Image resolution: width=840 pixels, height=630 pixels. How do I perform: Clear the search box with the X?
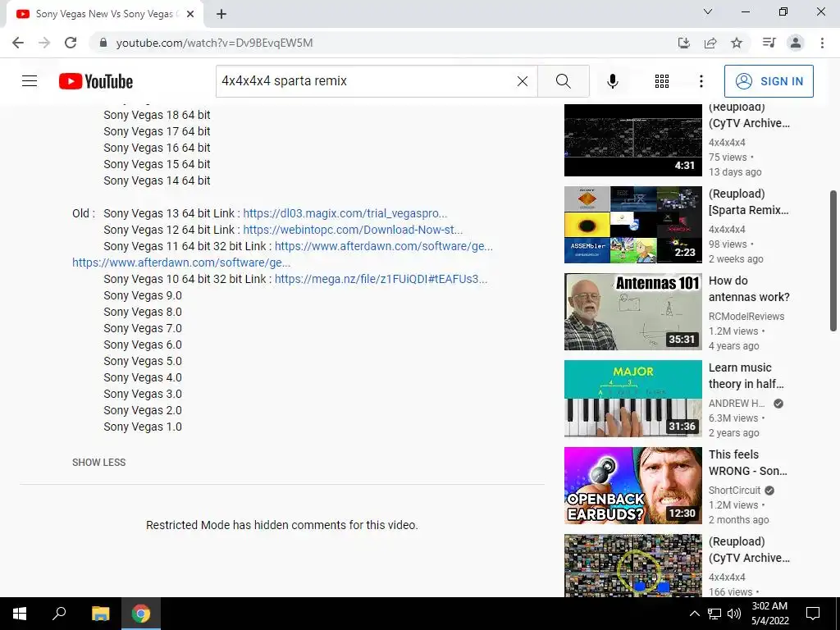tap(523, 81)
